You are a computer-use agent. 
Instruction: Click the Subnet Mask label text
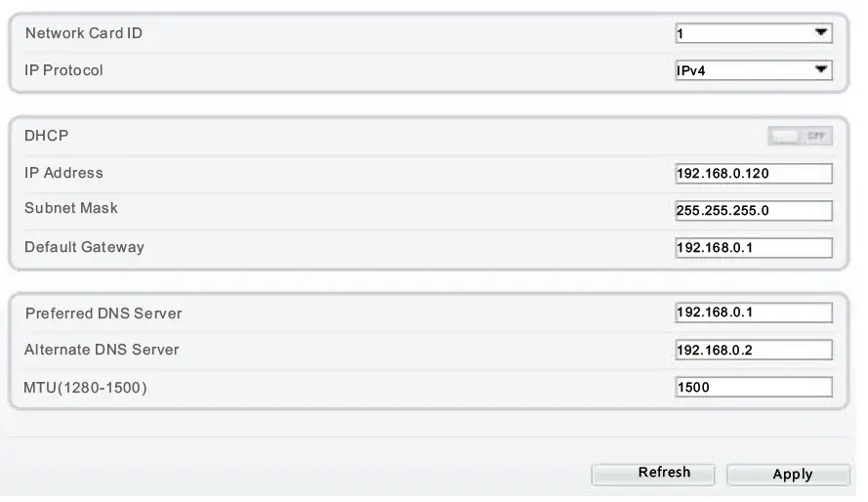point(71,209)
